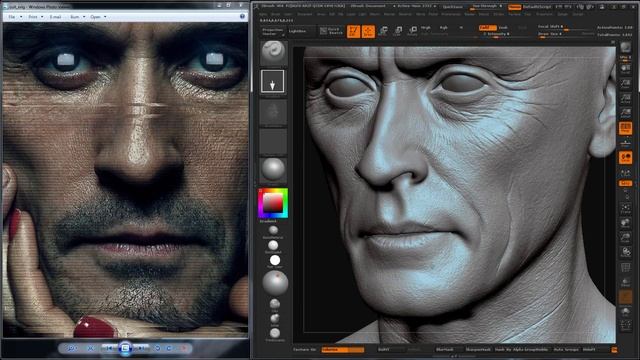640x360 pixels.
Task: Toggle Solo mode icon
Action: (625, 313)
